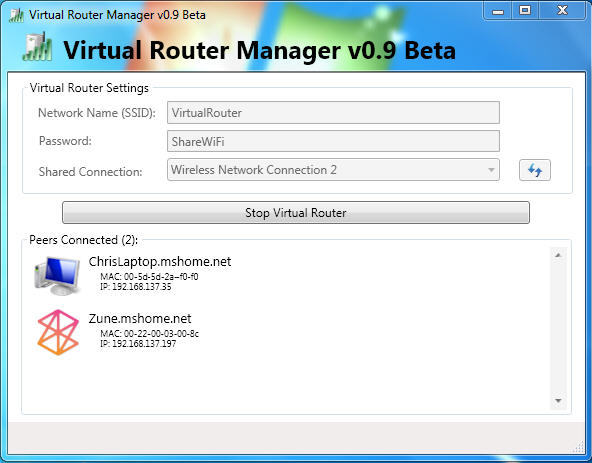Click the ChrisLaptop computer monitor icon
The width and height of the screenshot is (592, 463).
57,275
